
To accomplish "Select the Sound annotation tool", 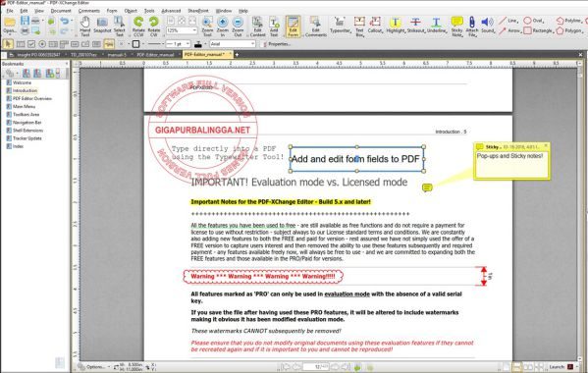I will point(488,26).
